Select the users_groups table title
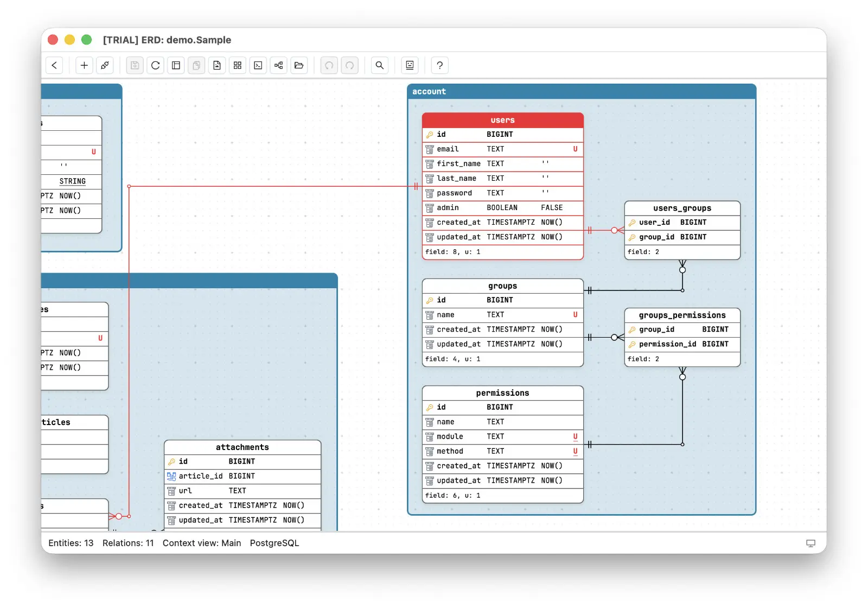Image resolution: width=868 pixels, height=608 pixels. pos(682,208)
